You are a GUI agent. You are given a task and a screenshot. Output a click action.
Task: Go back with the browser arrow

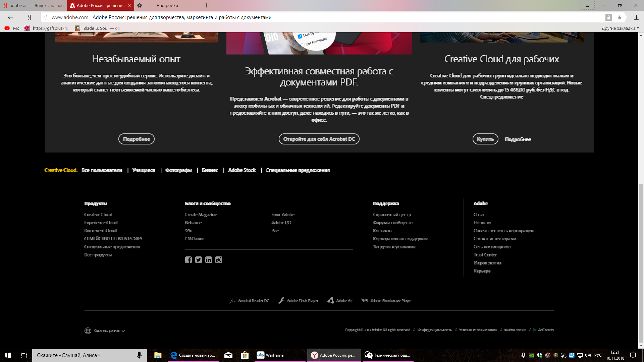[11, 17]
